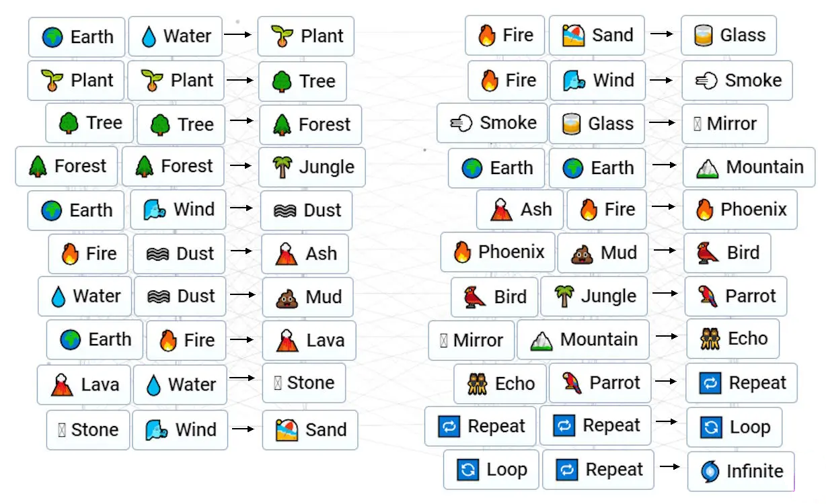826x504 pixels.
Task: Click the Loop icon in the bottom recipe
Action: pos(469,470)
